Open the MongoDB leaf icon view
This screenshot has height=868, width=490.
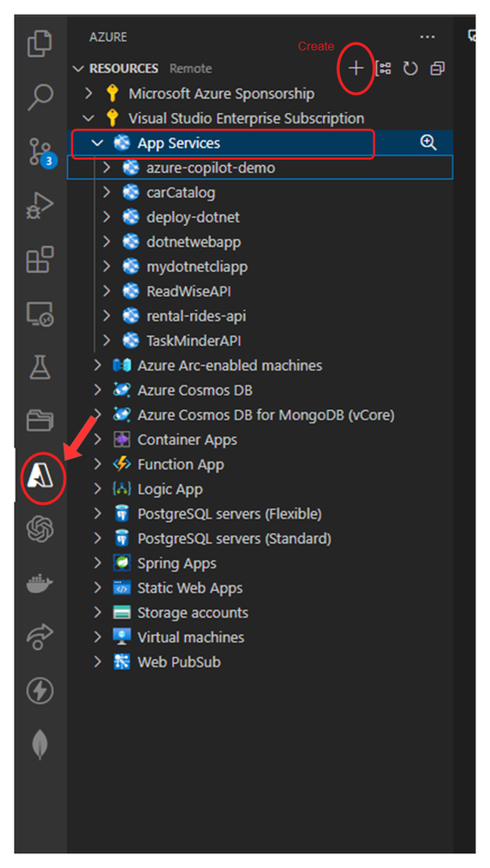(40, 745)
